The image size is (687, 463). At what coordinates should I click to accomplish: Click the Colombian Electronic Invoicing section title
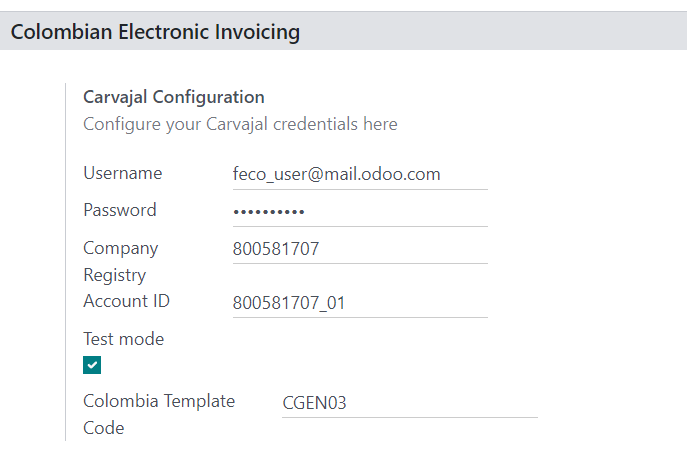coord(155,32)
